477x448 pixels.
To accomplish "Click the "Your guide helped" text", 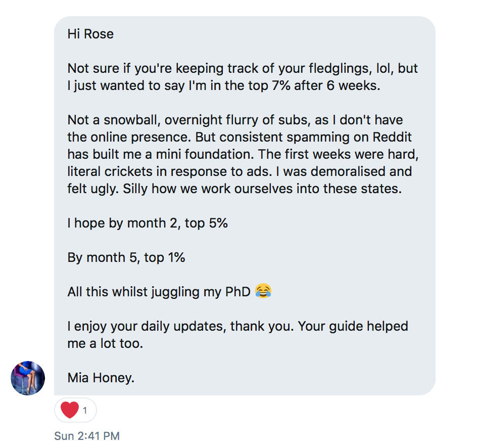I will 353,326.
